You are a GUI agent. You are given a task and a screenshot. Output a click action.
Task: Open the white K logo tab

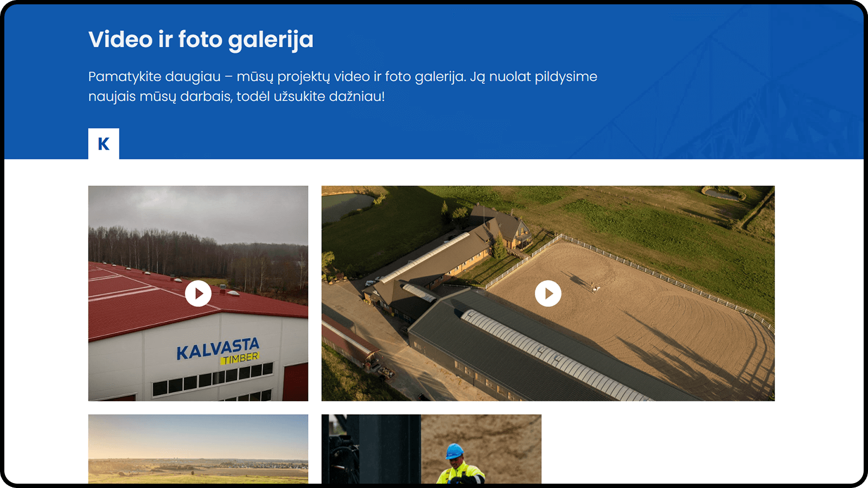(x=104, y=144)
